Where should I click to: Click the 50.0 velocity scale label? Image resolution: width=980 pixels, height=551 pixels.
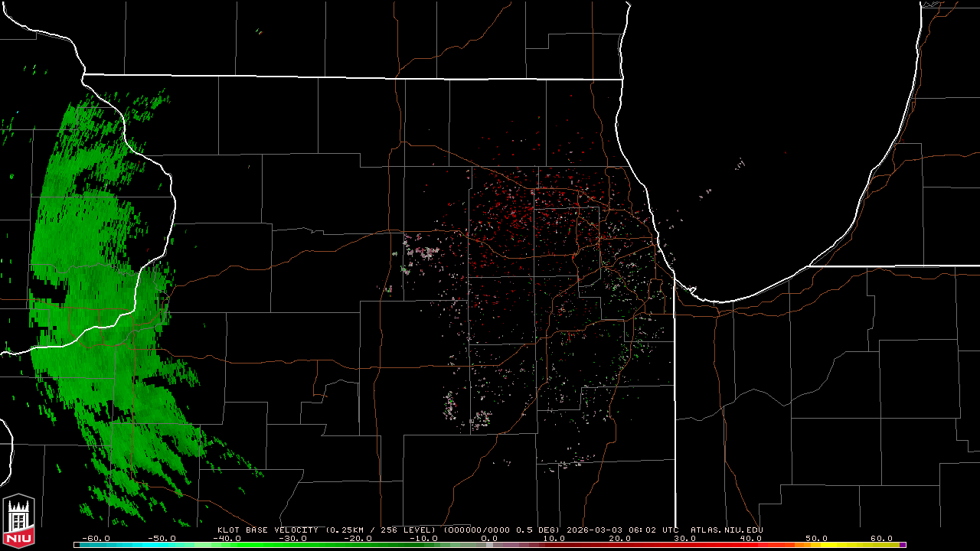tap(817, 538)
